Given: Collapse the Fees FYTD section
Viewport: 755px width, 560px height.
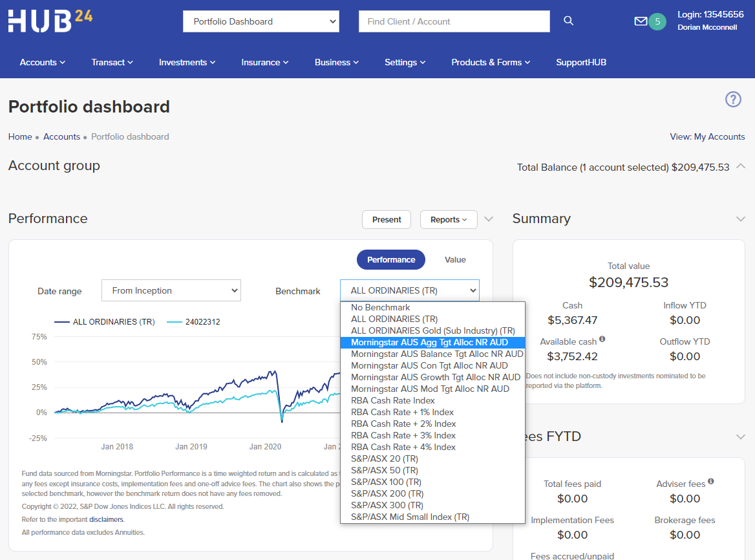Looking at the screenshot, I should [741, 436].
